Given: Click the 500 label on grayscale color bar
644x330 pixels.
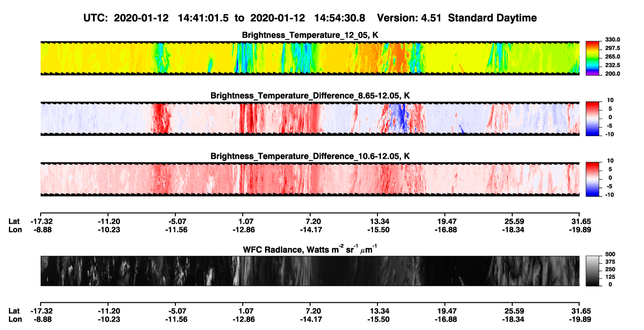Looking at the screenshot, I should coord(610,255).
